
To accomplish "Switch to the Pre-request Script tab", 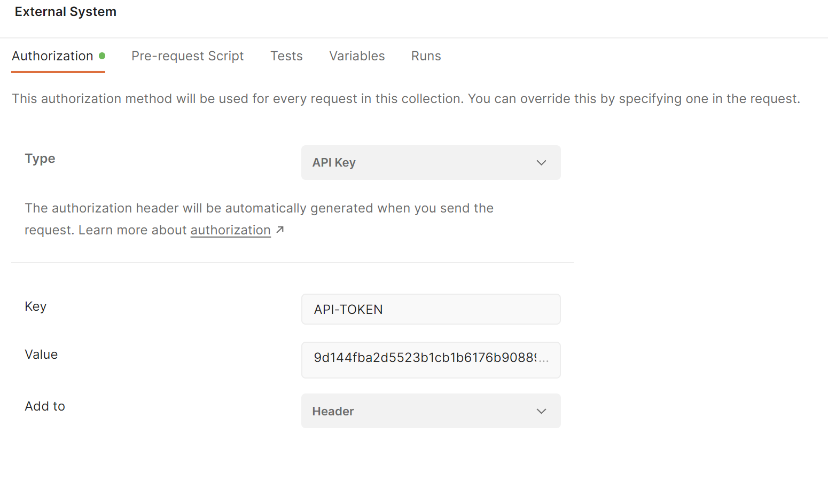I will pos(188,56).
